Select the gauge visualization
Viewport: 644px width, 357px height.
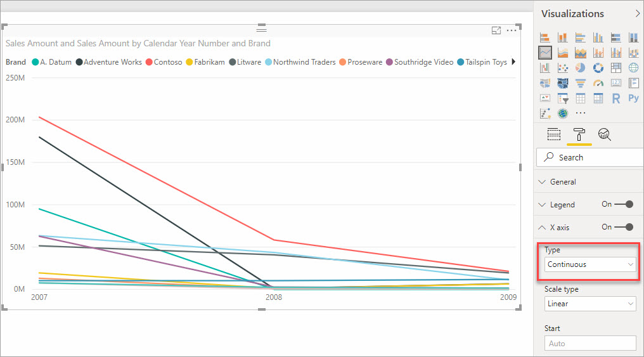(x=598, y=83)
